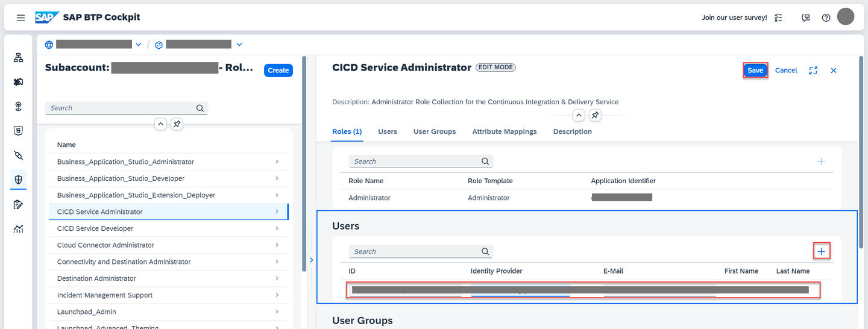Switch to the Roles (1) tab
The width and height of the screenshot is (868, 329).
point(347,131)
